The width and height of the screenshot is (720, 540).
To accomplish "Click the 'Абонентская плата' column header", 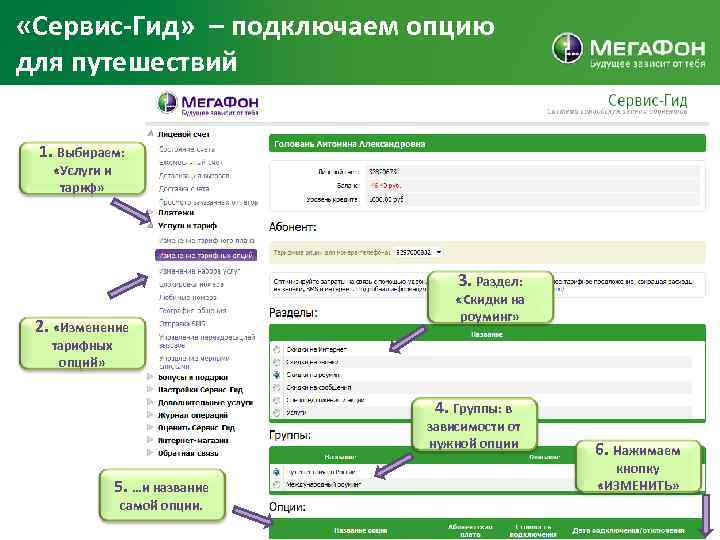I will pyautogui.click(x=470, y=531).
